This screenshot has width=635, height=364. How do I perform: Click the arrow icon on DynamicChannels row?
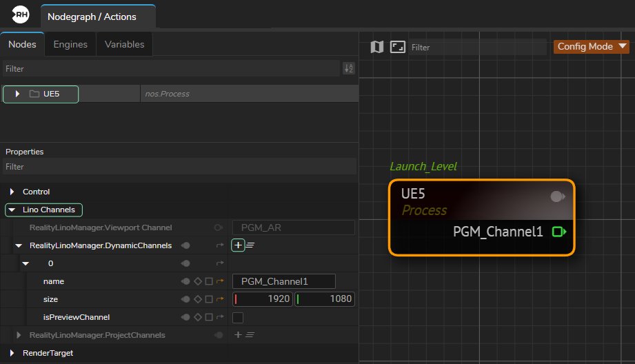click(220, 245)
